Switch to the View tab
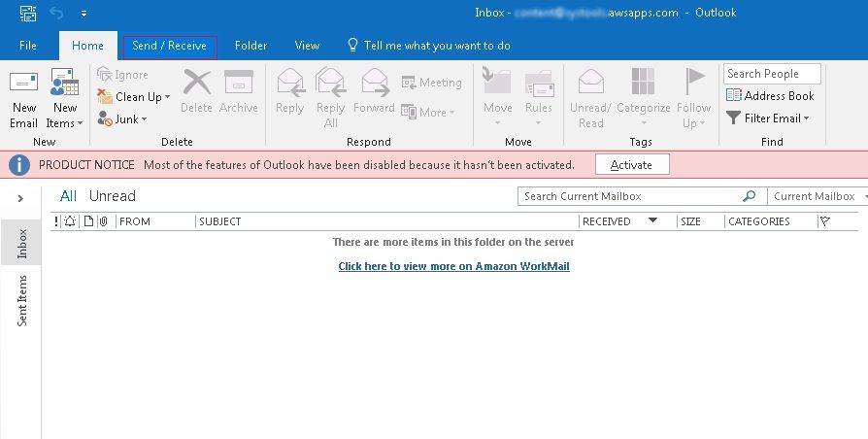 click(307, 46)
